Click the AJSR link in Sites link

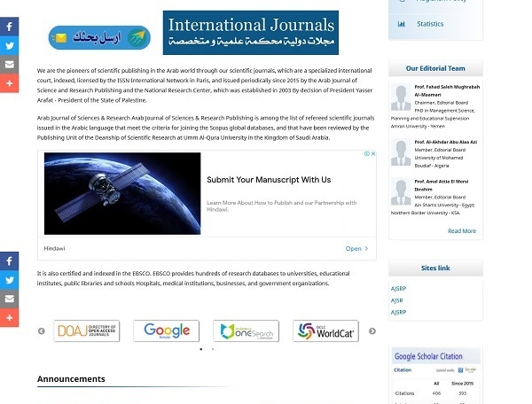coord(396,300)
